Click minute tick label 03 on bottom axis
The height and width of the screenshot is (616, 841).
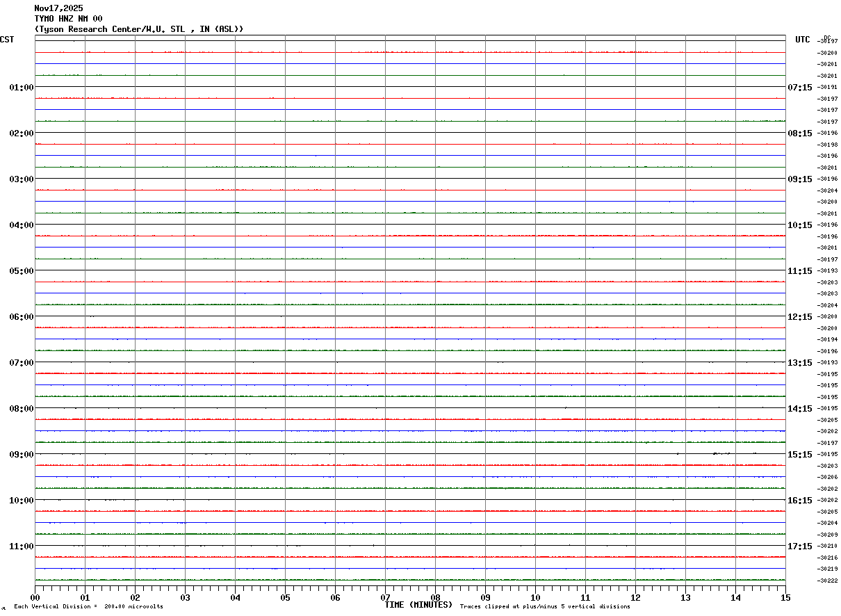pyautogui.click(x=185, y=597)
